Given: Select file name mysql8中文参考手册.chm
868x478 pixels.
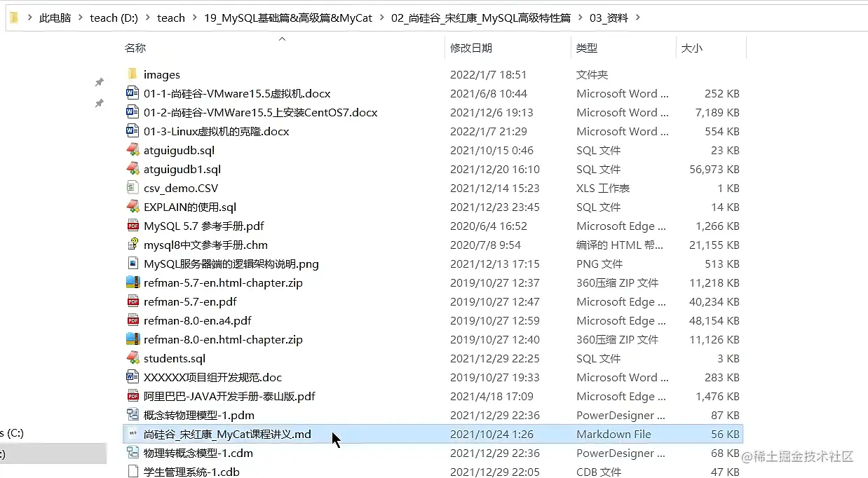Looking at the screenshot, I should 205,245.
